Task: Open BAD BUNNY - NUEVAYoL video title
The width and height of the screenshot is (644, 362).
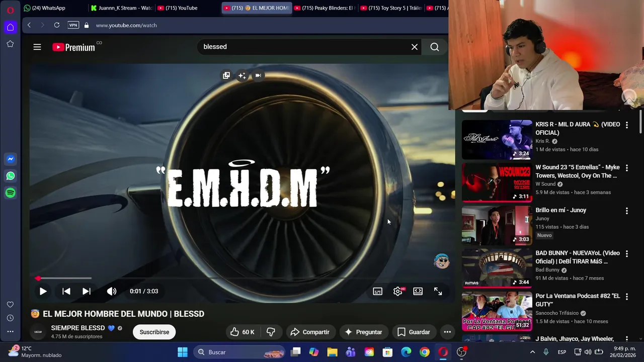Action: coord(578,257)
